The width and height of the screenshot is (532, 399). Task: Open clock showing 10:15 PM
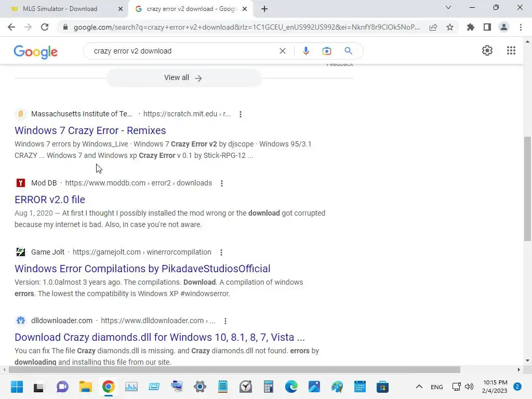point(495,387)
